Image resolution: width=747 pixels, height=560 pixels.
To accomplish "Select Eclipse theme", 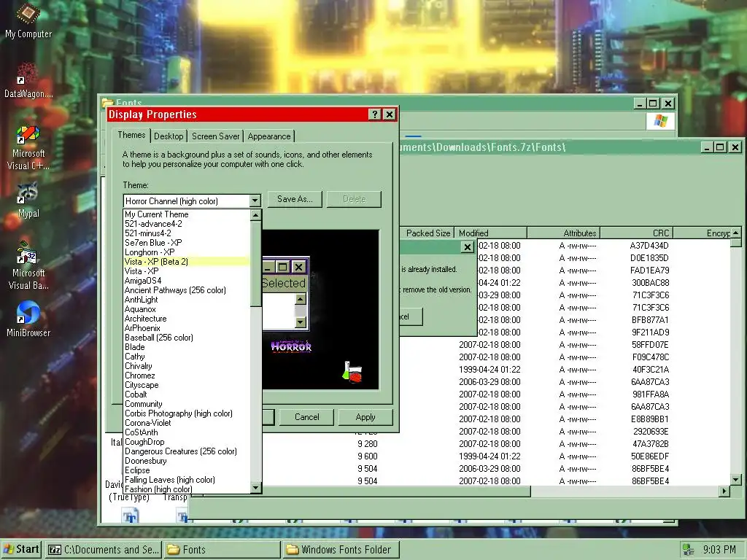I will (186, 470).
